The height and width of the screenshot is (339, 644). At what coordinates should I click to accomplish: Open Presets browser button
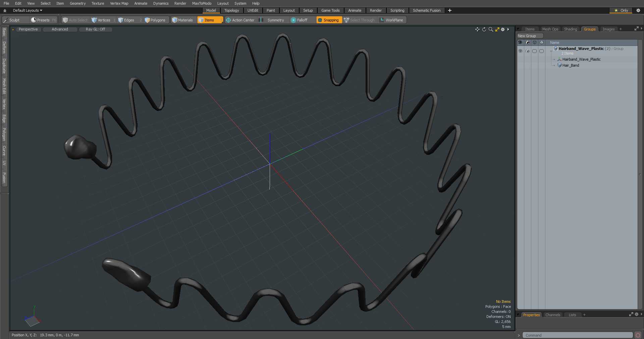(x=44, y=20)
